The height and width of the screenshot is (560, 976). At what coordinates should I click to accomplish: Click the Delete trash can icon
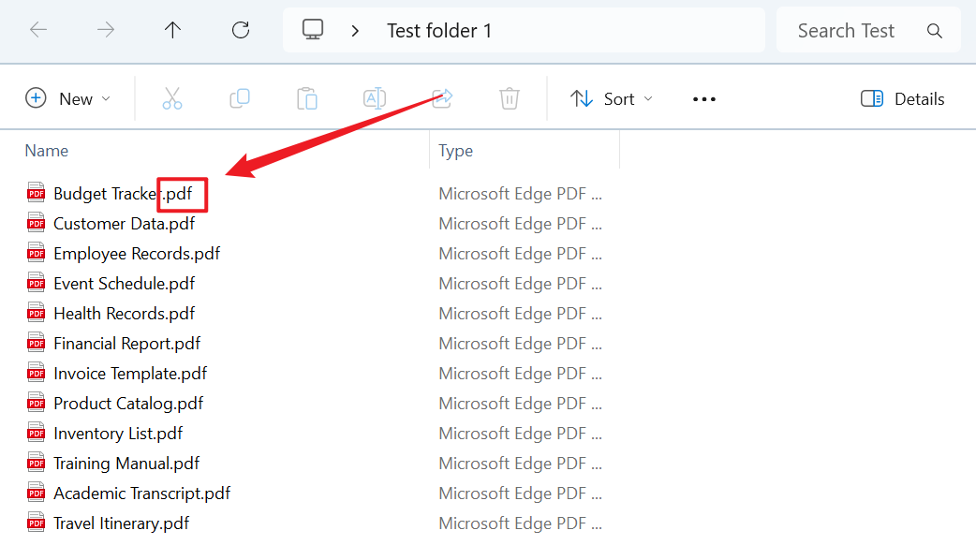pyautogui.click(x=509, y=98)
